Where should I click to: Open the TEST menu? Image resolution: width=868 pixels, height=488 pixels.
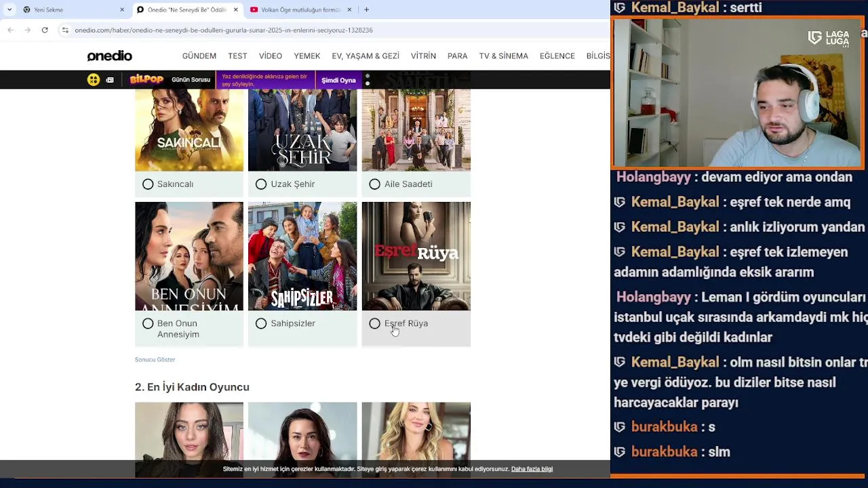pyautogui.click(x=237, y=56)
